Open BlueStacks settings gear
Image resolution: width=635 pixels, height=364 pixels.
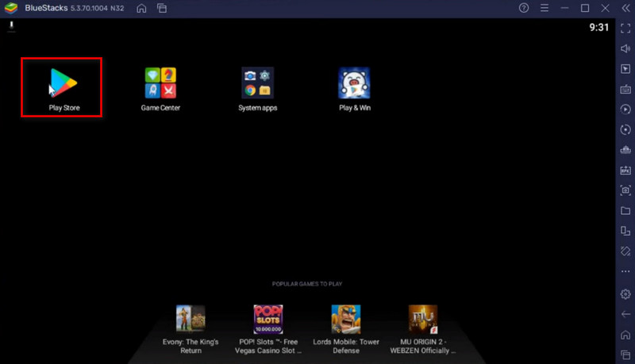click(x=625, y=294)
